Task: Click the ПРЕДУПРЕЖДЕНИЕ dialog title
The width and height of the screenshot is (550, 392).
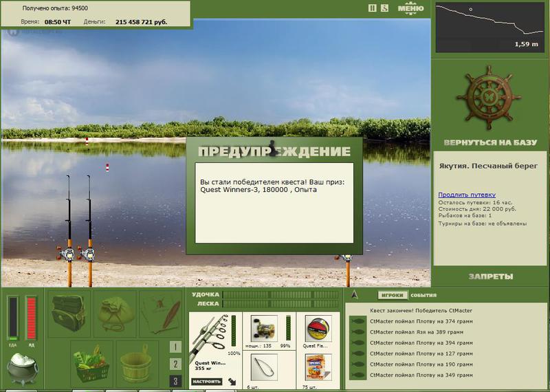Action: pos(274,151)
